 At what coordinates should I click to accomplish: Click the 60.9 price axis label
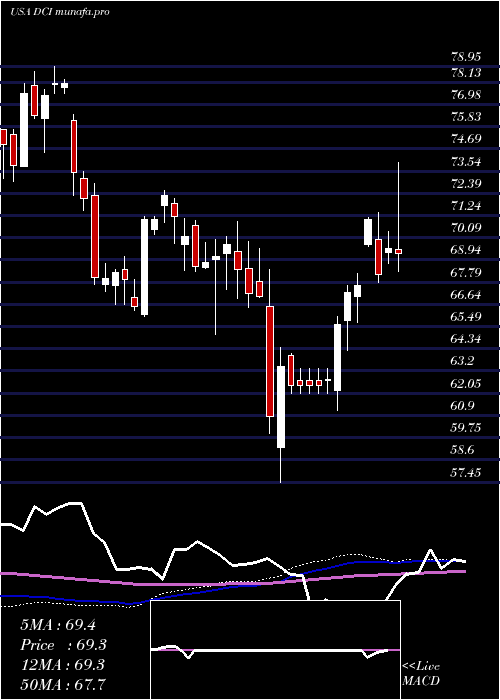pos(464,406)
